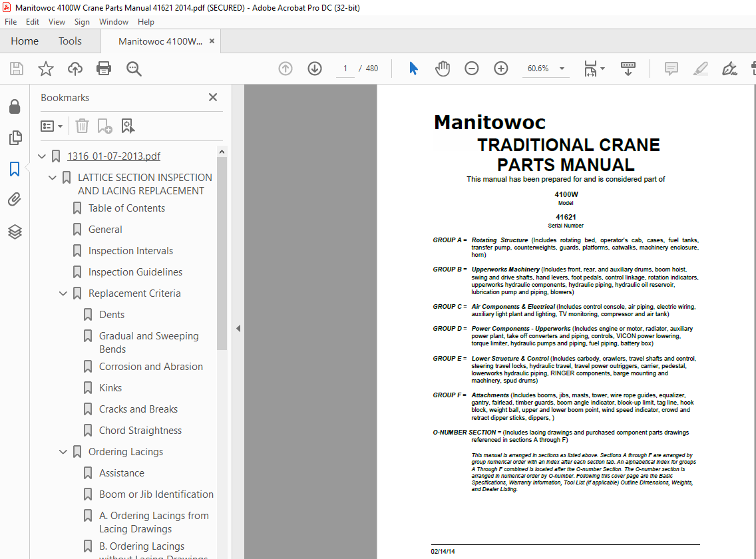
Task: Open the Boom or Jib Identification bookmark
Action: [156, 494]
